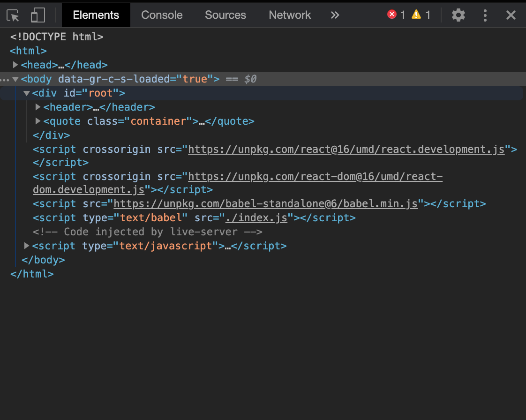The height and width of the screenshot is (420, 526).
Task: Select the closing </html> tag
Action: click(x=32, y=274)
